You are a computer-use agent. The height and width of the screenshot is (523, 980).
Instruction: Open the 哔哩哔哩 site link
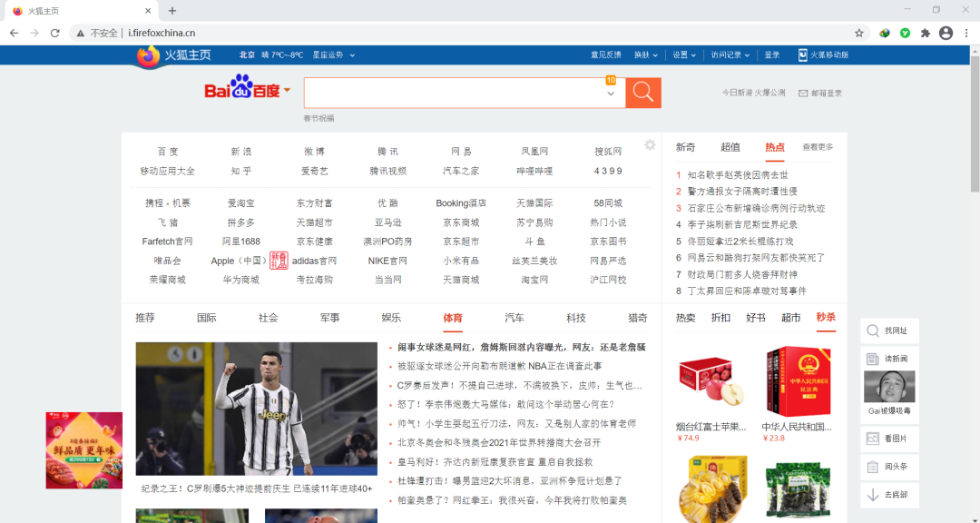coord(535,171)
